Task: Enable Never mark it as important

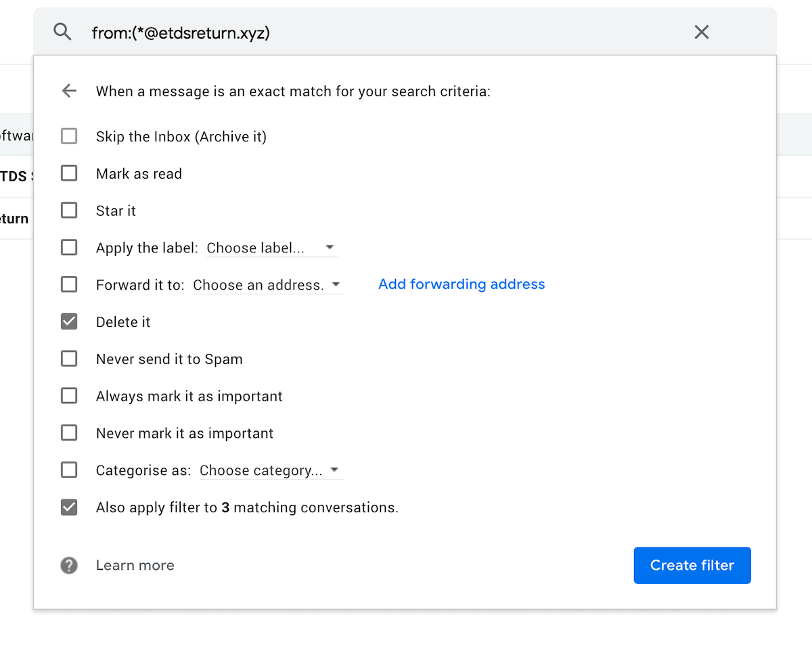Action: (69, 432)
